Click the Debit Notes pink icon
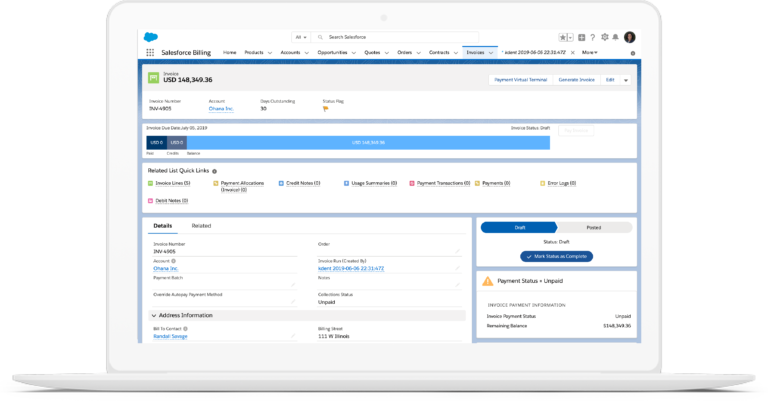Viewport: 768px width, 401px height. pos(150,201)
